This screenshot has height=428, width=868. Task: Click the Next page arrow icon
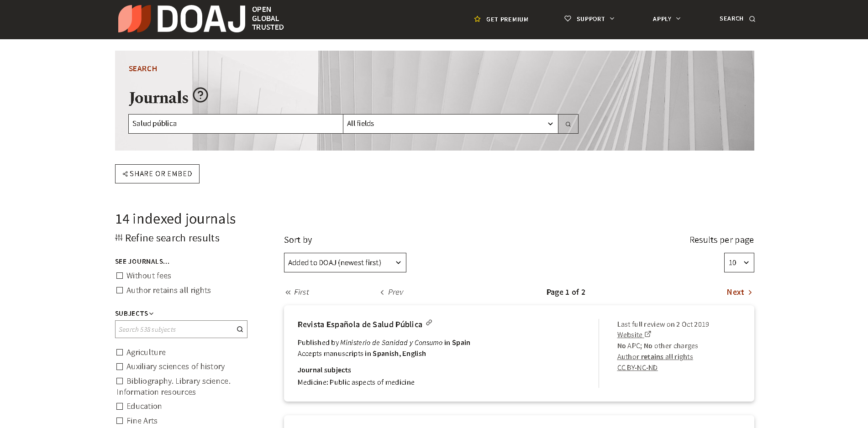click(750, 292)
